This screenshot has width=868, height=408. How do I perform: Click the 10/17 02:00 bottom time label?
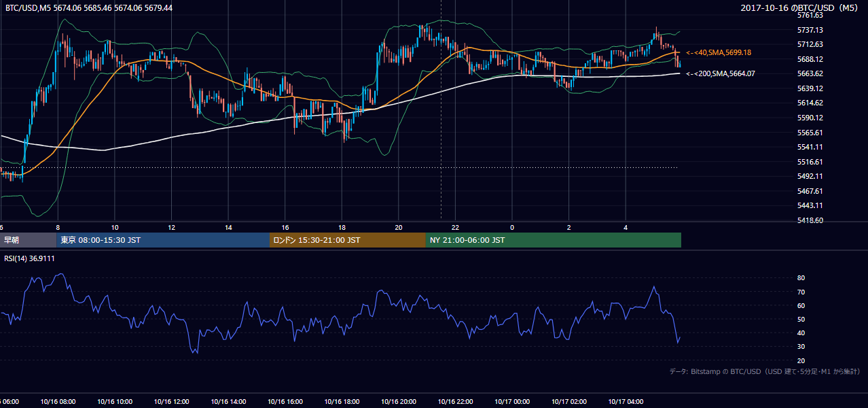point(569,402)
